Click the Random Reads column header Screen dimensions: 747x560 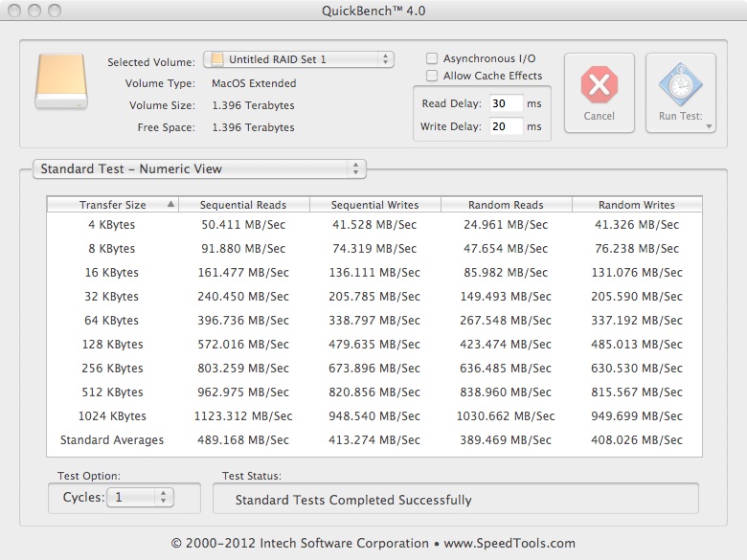[x=506, y=205]
